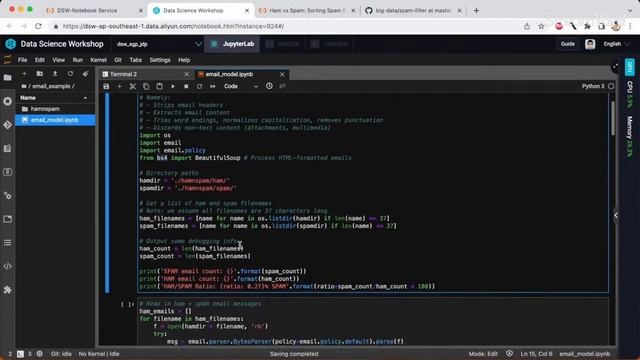Image resolution: width=640 pixels, height=360 pixels.
Task: Switch to Ham vs Spam browser tab
Action: coord(306,11)
